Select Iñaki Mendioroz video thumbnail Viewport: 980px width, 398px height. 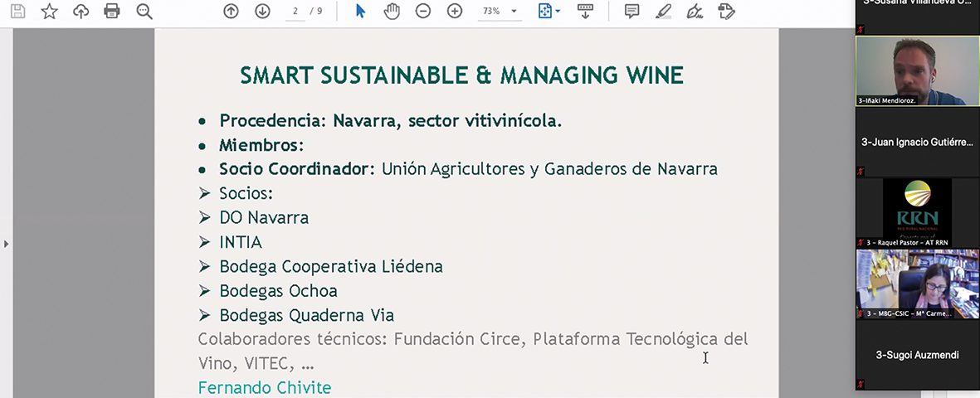918,70
